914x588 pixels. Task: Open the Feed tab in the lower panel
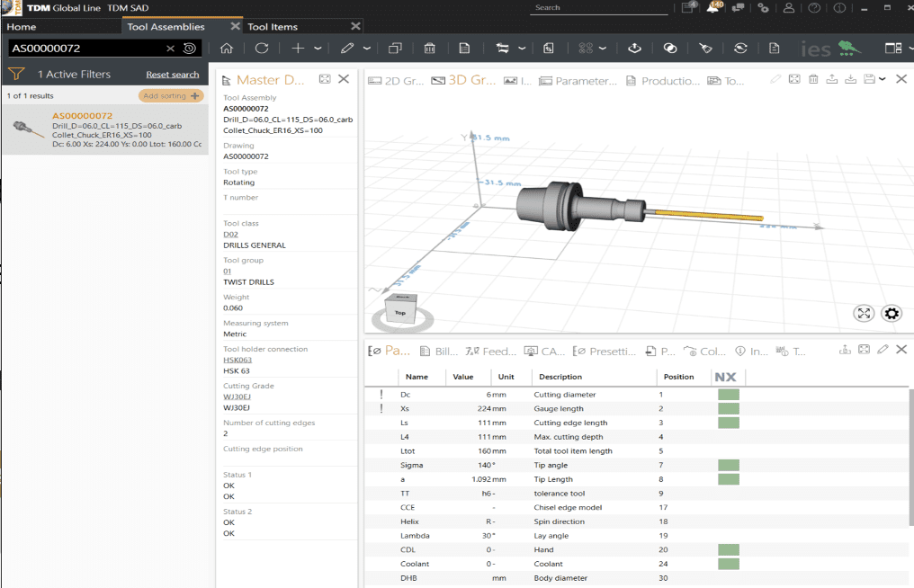click(x=491, y=352)
